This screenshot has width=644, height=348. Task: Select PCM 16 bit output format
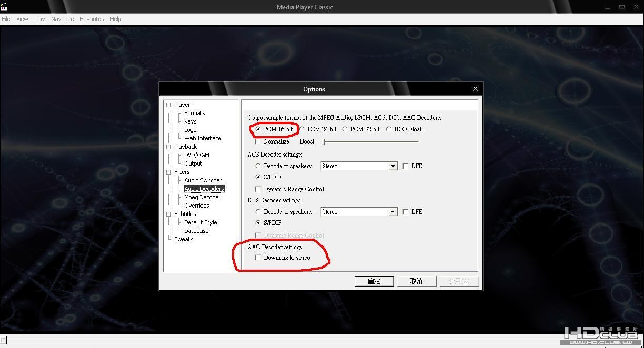tap(258, 129)
